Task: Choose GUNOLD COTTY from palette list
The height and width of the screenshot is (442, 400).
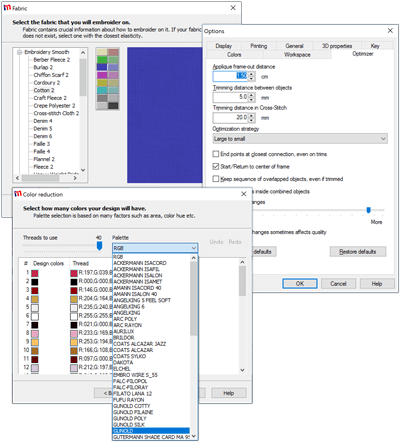Action: [132, 406]
